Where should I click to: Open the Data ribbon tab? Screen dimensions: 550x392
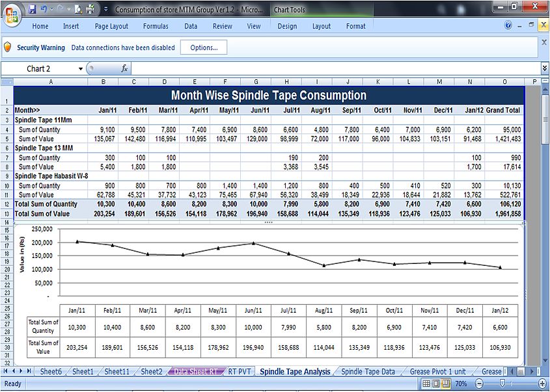pyautogui.click(x=191, y=26)
